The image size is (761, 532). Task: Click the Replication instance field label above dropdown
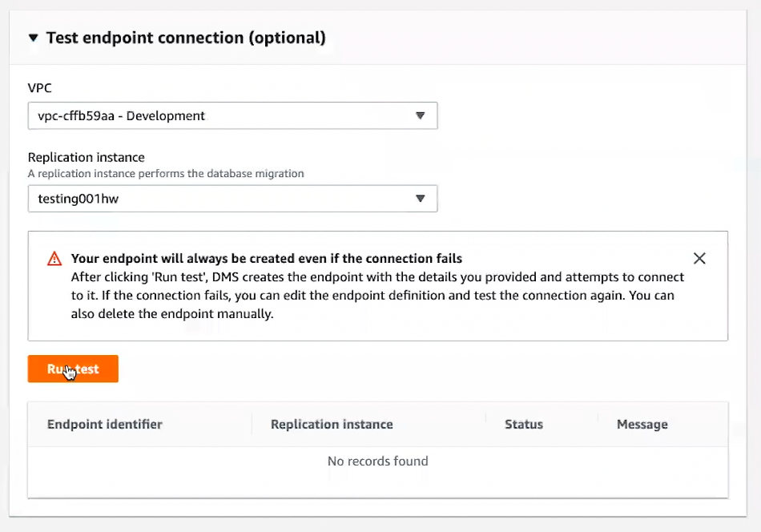[86, 157]
